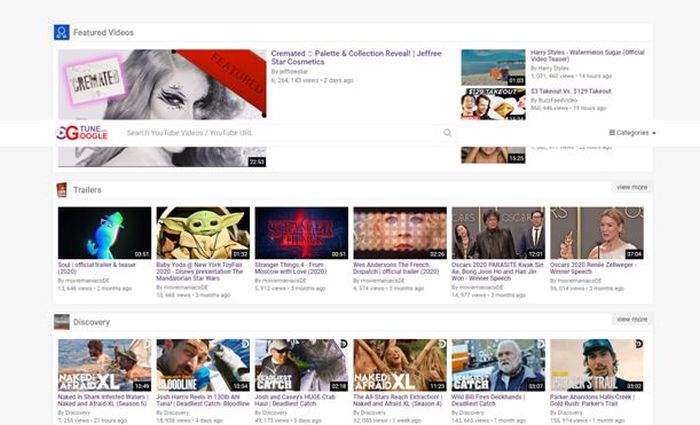
Task: Open Oscars 2020 Renée Zellweger speech thumbnail
Action: [x=596, y=233]
